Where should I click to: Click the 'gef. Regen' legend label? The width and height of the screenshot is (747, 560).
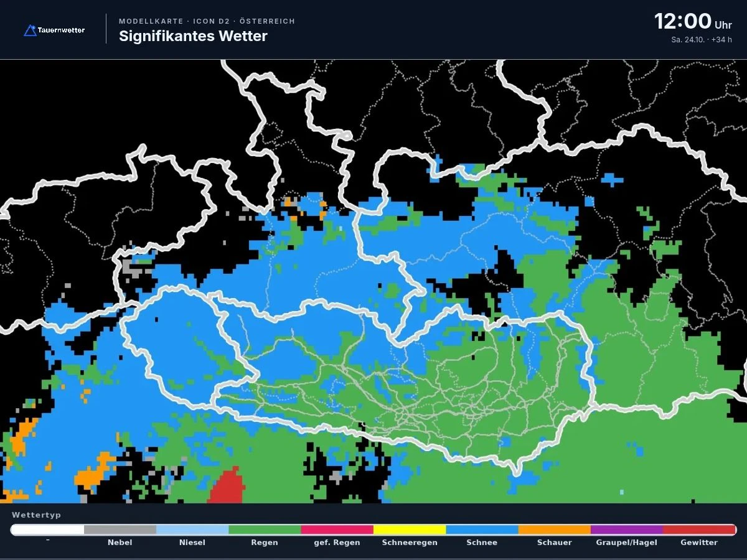point(337,543)
